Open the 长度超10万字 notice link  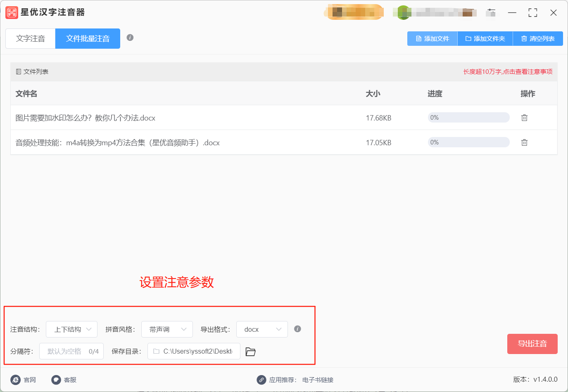[x=508, y=71]
